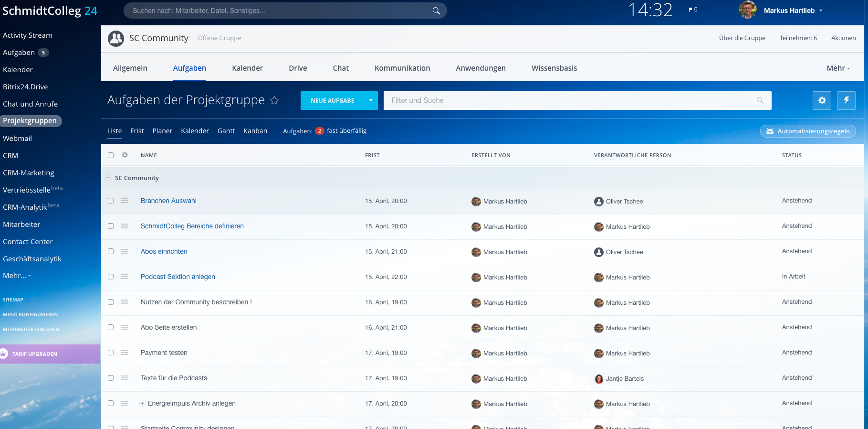Click the Automatisierungsregeln button
868x429 pixels.
(808, 131)
